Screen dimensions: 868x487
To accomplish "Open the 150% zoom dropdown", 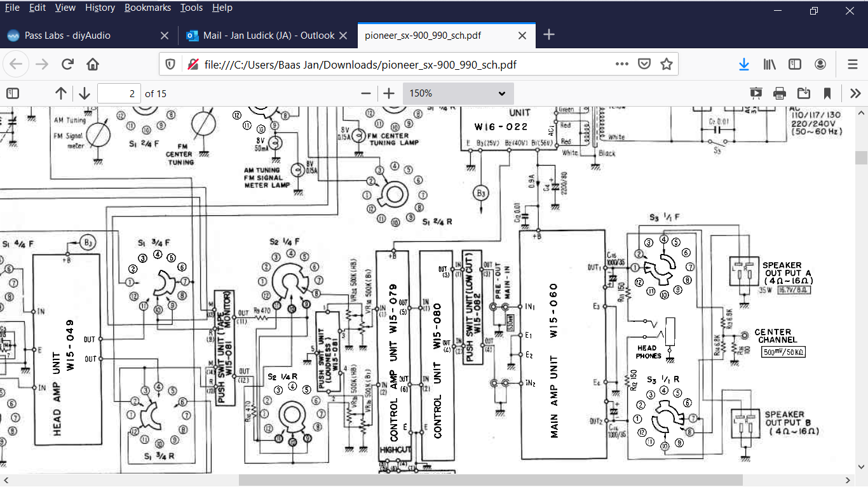I will [458, 93].
